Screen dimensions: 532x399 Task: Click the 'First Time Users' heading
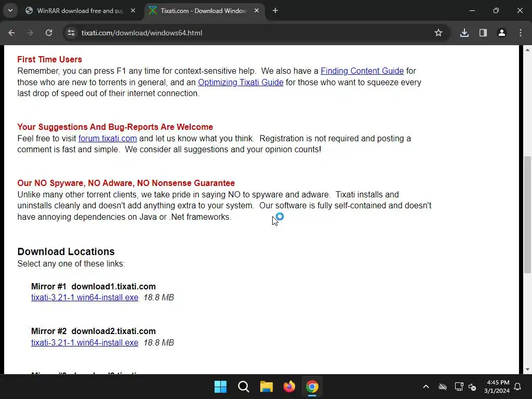point(49,59)
